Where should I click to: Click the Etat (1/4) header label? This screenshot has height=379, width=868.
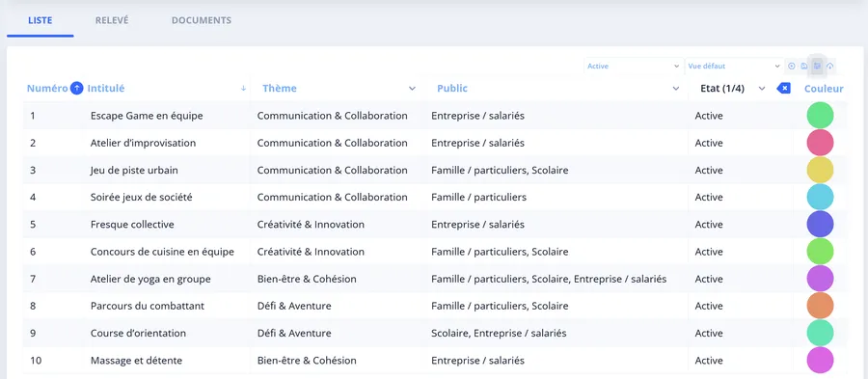tap(722, 88)
